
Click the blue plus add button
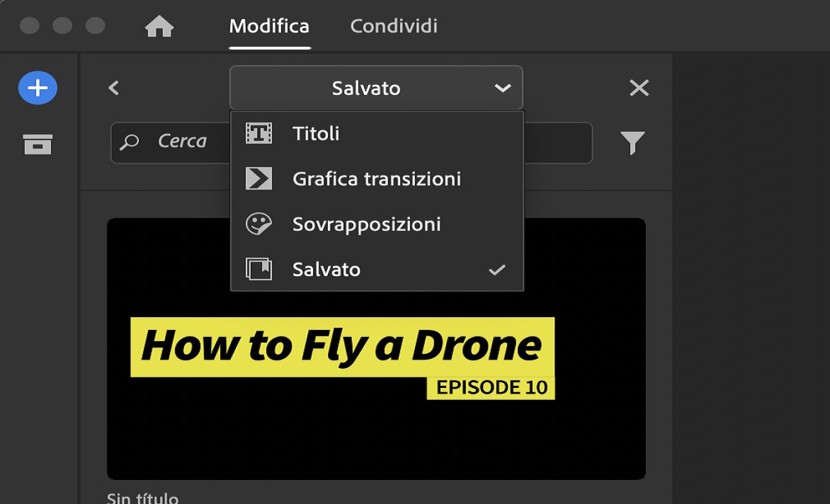point(38,88)
